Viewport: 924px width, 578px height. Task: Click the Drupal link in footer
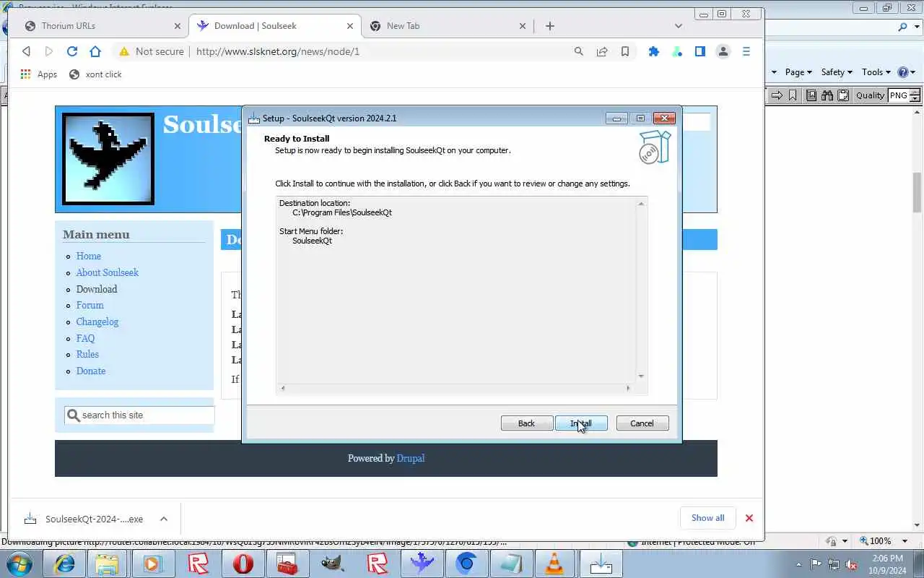411,459
